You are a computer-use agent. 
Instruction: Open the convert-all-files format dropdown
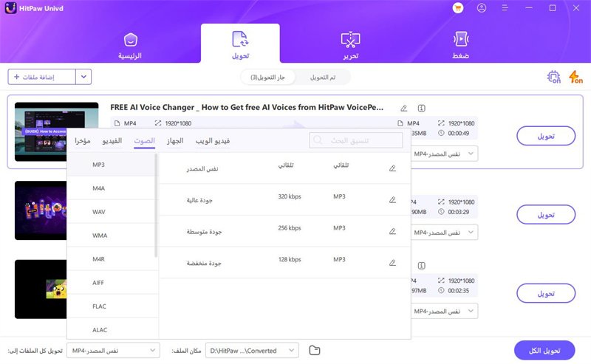(x=112, y=350)
